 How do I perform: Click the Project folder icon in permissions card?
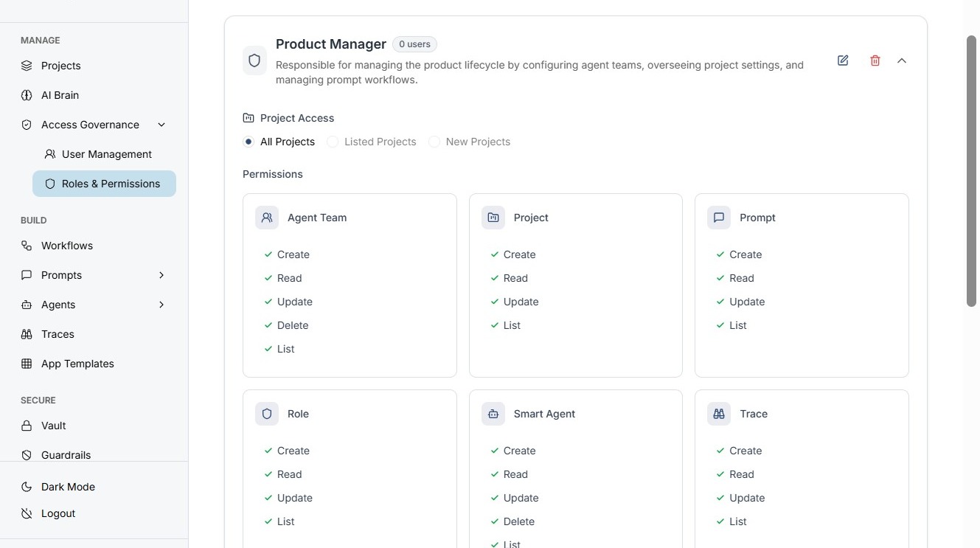(x=493, y=218)
